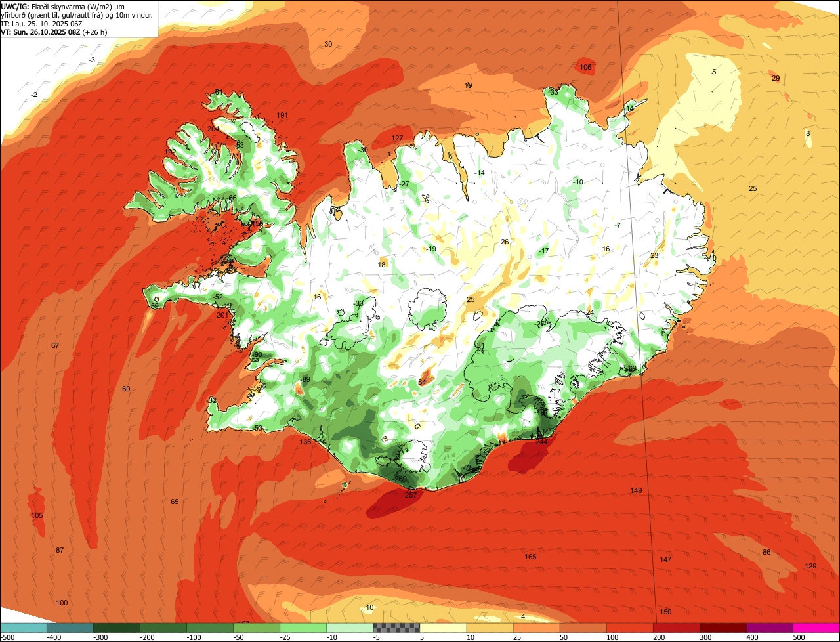The width and height of the screenshot is (840, 642).
Task: Click the map value 87 in lower left ocean
Action: coord(60,550)
